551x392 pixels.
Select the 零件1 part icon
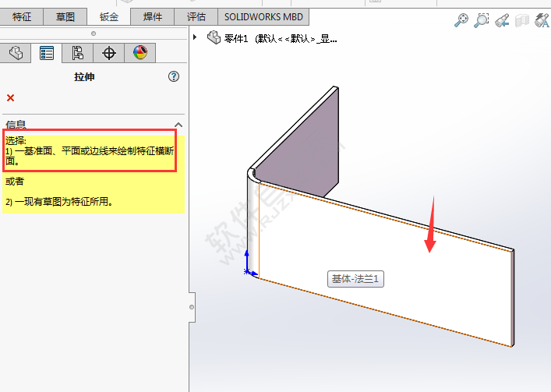click(x=214, y=37)
